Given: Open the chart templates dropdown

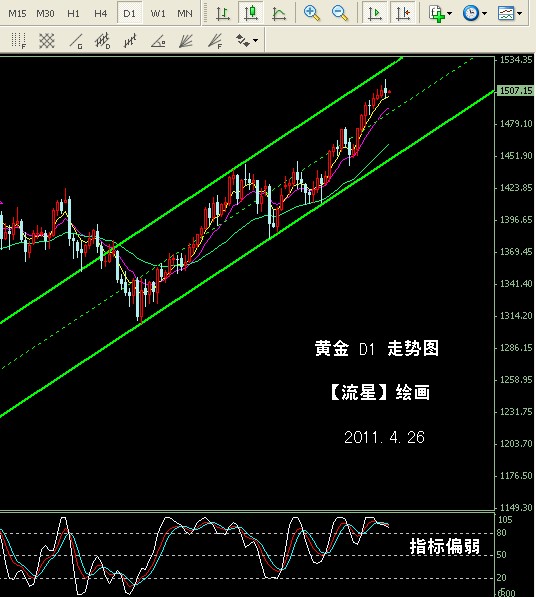Looking at the screenshot, I should (509, 13).
